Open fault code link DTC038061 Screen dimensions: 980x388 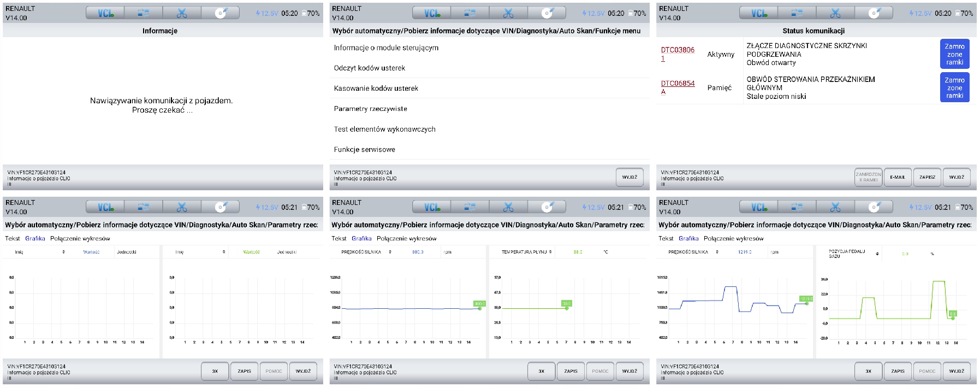678,54
